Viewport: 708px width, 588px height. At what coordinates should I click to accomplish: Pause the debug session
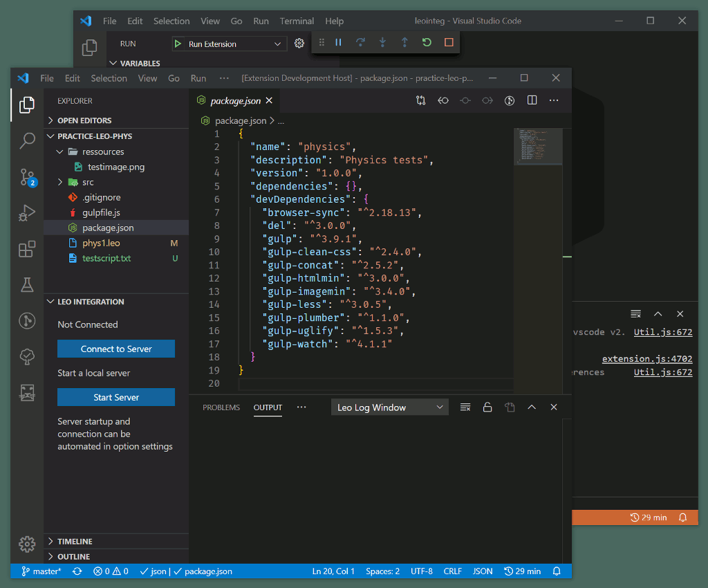pos(338,43)
